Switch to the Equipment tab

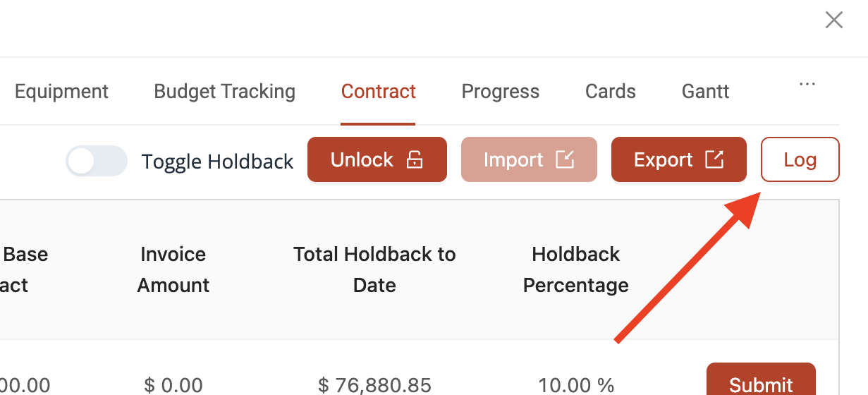coord(61,92)
